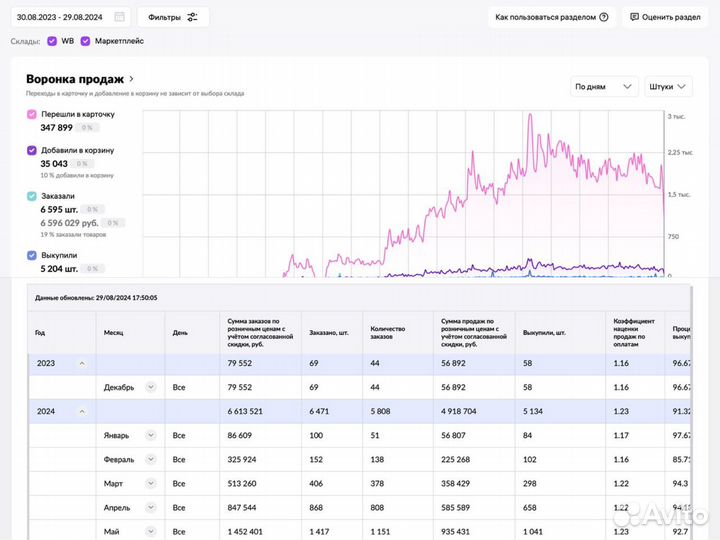Open Воронка продаж via the arrow icon
Screen dimensions: 720x540
[132, 79]
